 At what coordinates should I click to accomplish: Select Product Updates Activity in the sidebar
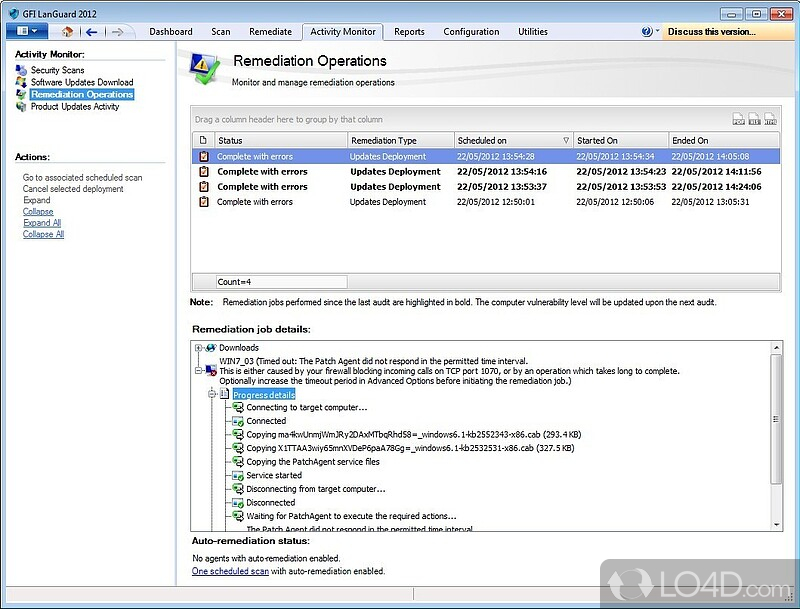pos(74,106)
